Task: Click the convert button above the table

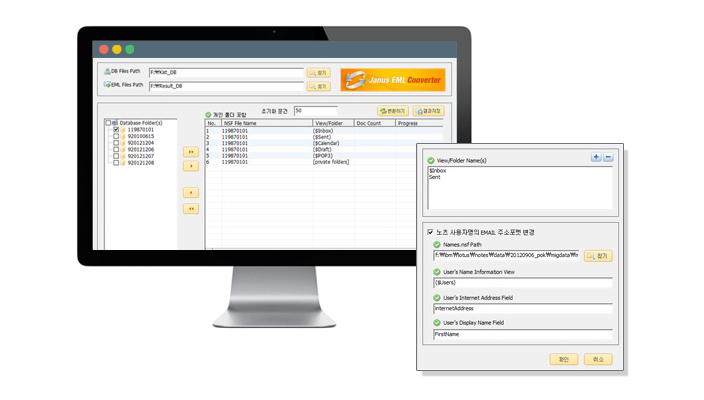Action: pos(392,111)
